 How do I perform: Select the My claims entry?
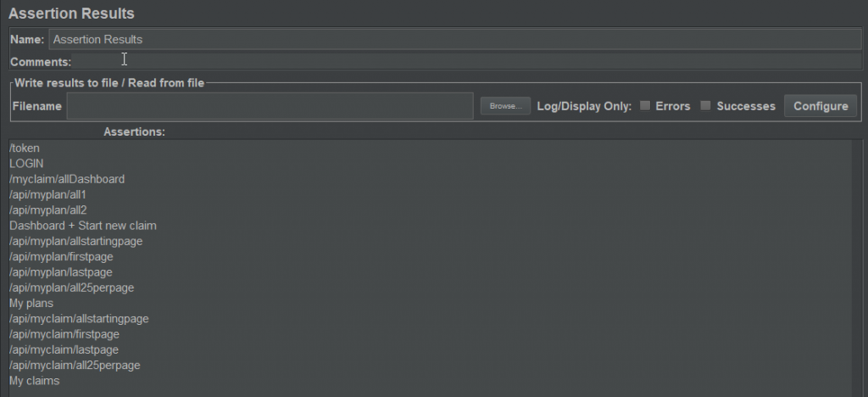34,381
